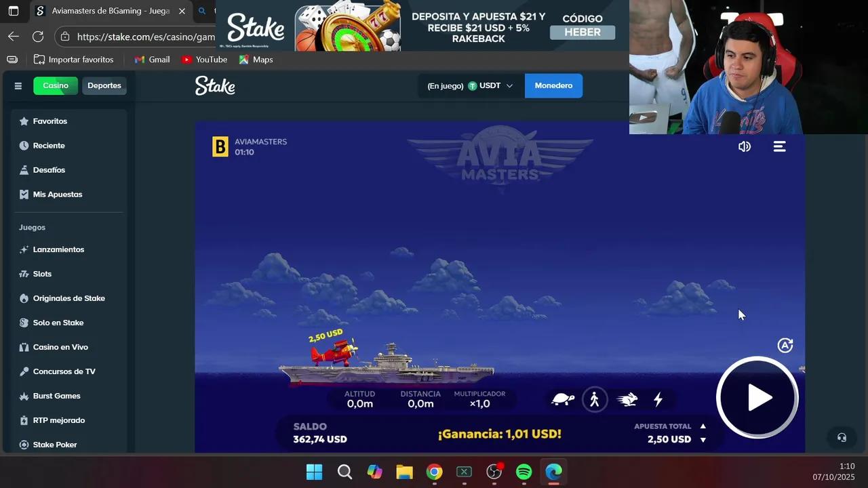Click the stake.com address bar

click(146, 37)
